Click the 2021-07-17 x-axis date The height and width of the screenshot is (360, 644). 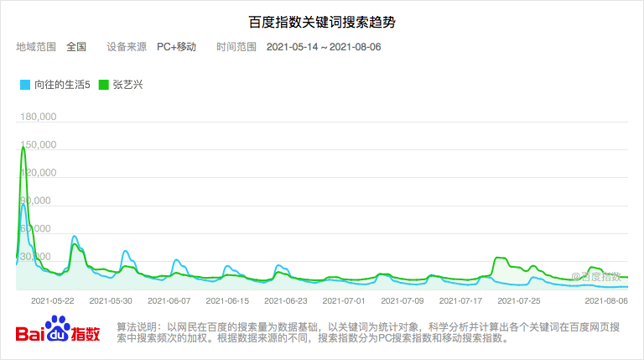click(460, 300)
